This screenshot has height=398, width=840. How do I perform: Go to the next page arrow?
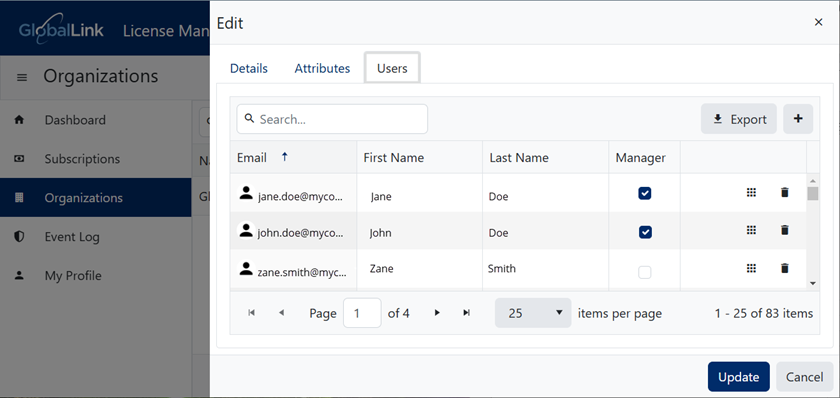click(x=437, y=313)
